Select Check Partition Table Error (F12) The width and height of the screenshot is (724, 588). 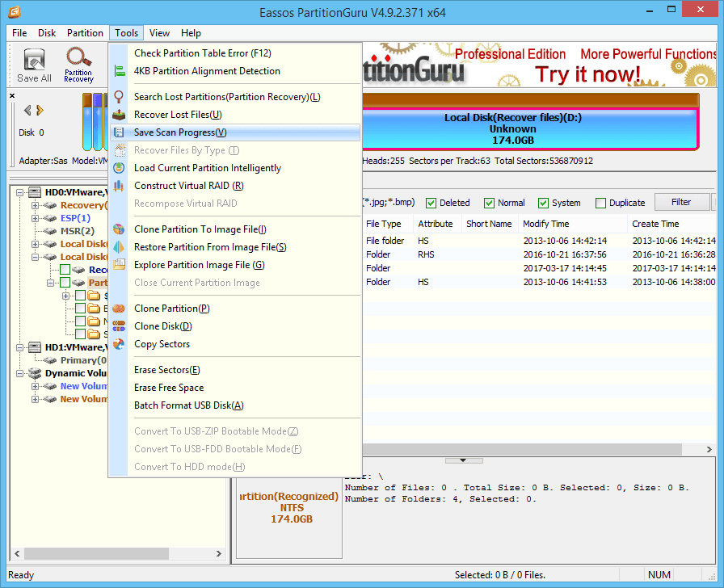pyautogui.click(x=234, y=53)
